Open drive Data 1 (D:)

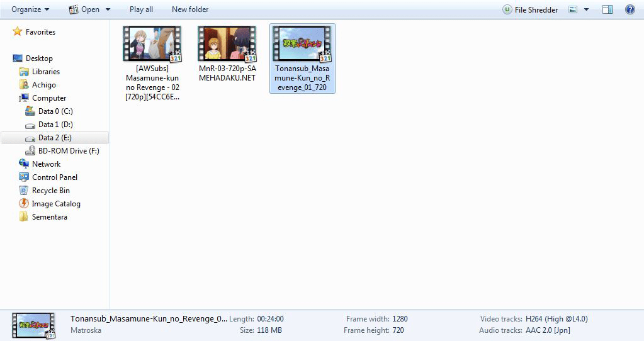click(x=55, y=125)
